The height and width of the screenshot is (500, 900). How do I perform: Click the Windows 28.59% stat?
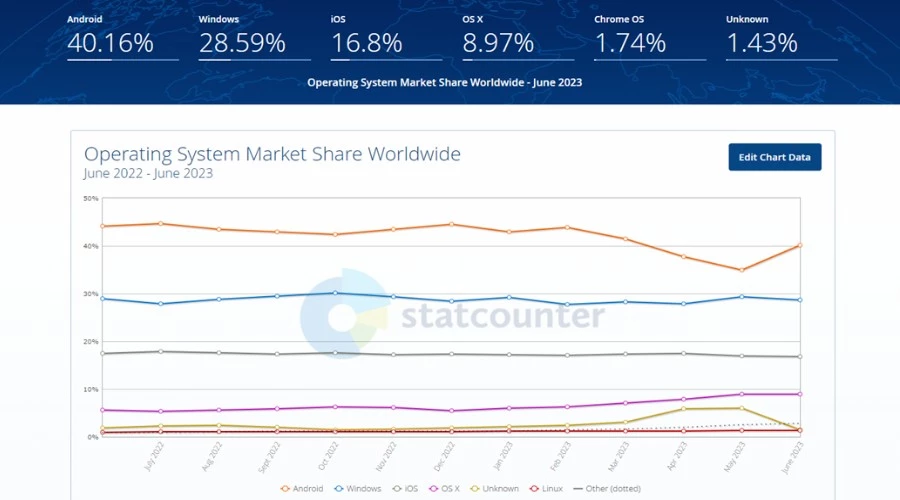point(242,43)
